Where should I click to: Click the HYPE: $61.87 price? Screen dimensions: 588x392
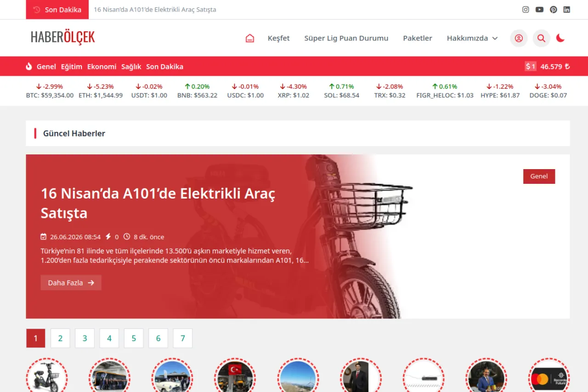pyautogui.click(x=500, y=96)
